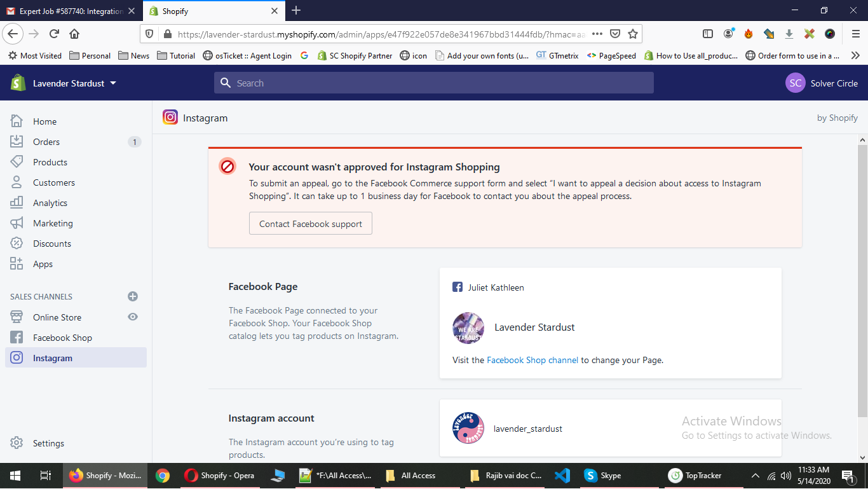Launch Chrome from the taskbar
Image resolution: width=868 pixels, height=489 pixels.
click(x=163, y=476)
